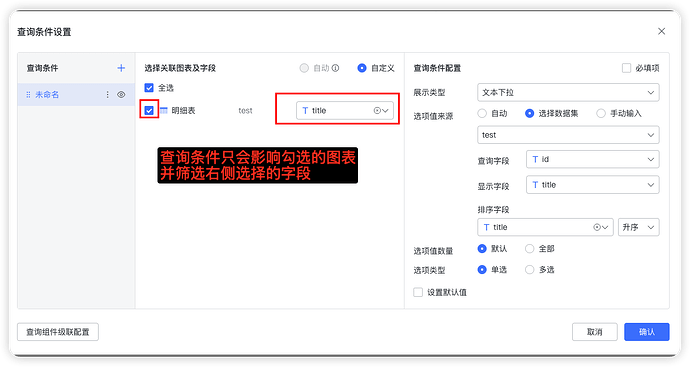Click the target icon in 排序字段 title dropdown

597,227
